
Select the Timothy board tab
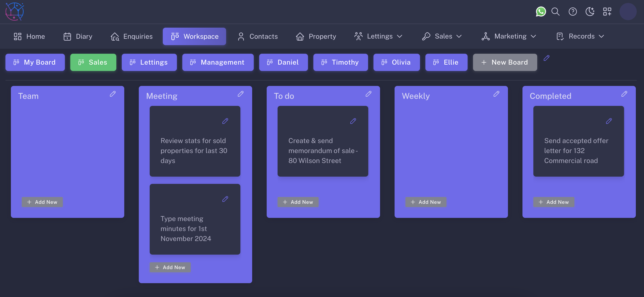pyautogui.click(x=340, y=62)
